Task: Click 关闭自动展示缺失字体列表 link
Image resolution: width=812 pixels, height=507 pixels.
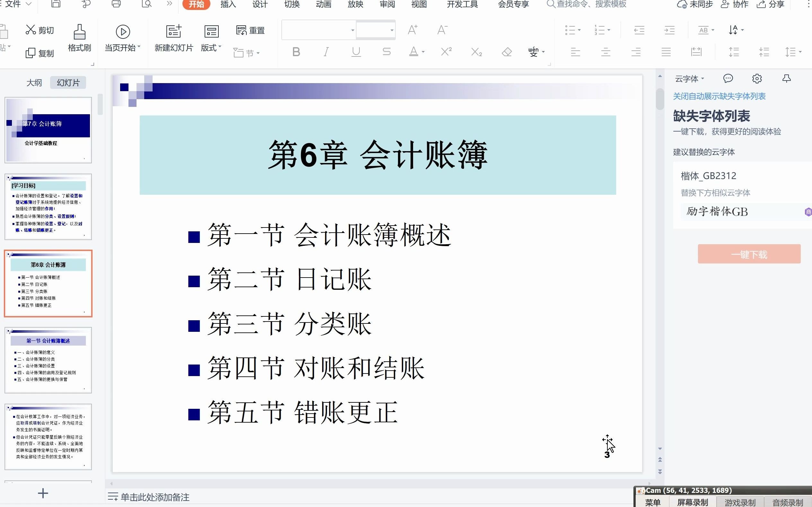Action: (x=719, y=96)
